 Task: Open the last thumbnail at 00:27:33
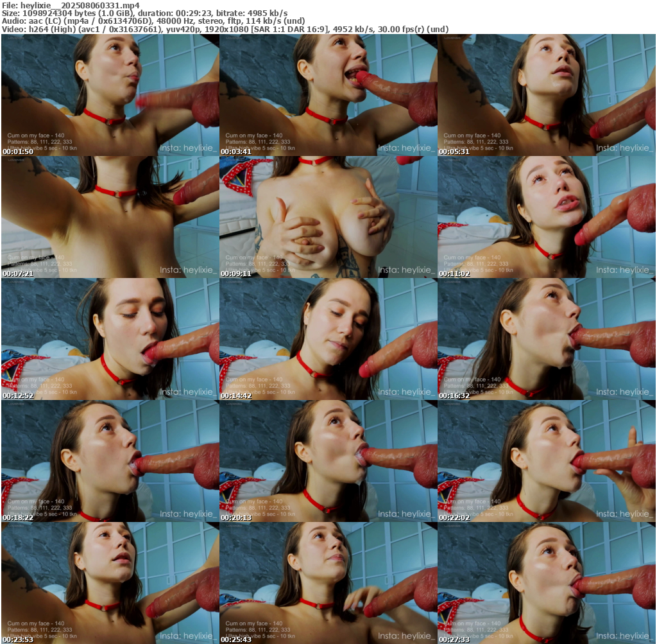(546, 583)
